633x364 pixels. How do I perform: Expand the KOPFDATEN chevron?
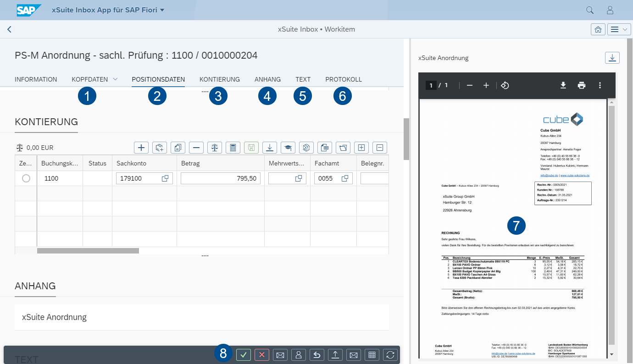(114, 79)
